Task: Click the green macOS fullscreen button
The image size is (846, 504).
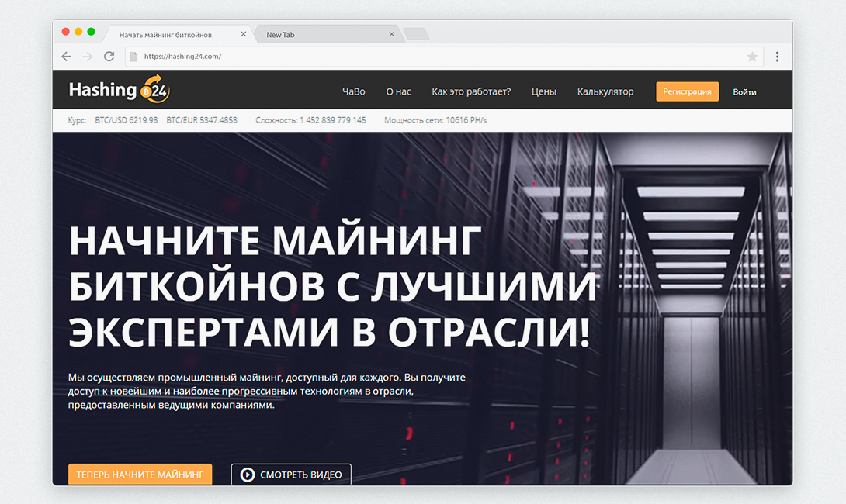Action: 91,32
